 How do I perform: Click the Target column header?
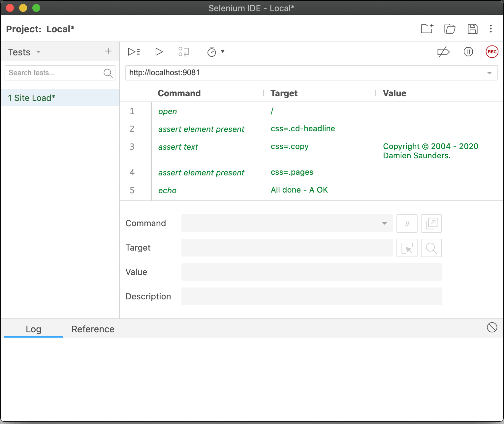point(284,93)
